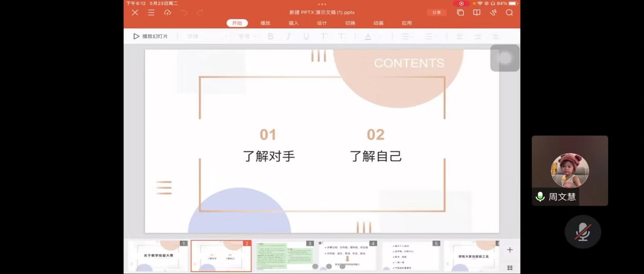Viewport: 644px width, 274px height.
Task: Expand the 字体 font dropdown
Action: point(207,36)
